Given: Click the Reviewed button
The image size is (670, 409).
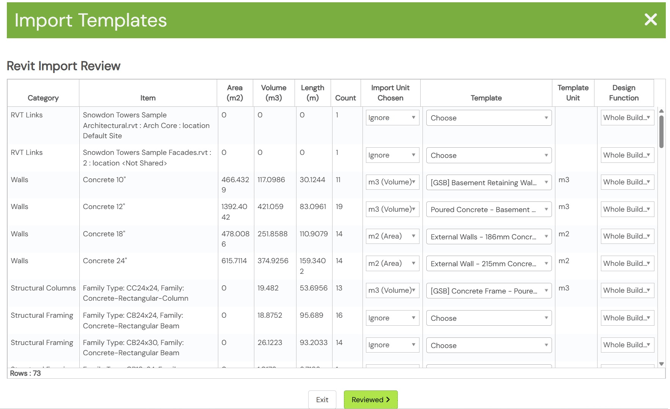Looking at the screenshot, I should click(x=370, y=400).
